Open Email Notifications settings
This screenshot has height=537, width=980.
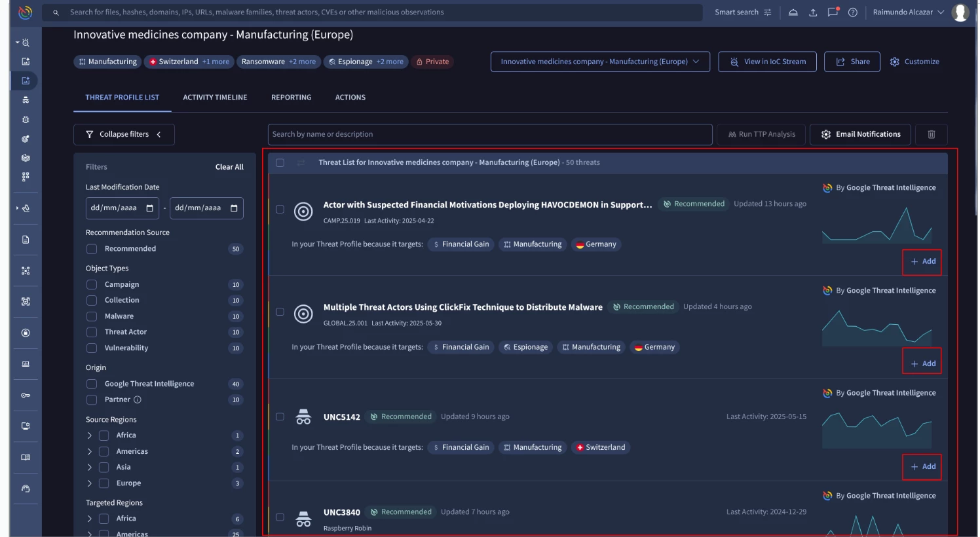860,134
